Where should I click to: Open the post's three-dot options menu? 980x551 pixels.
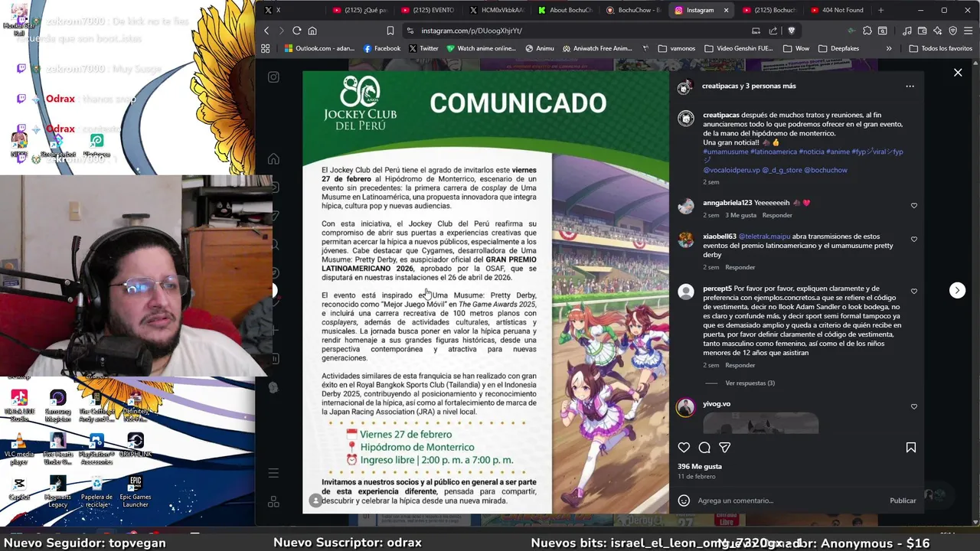(x=910, y=86)
